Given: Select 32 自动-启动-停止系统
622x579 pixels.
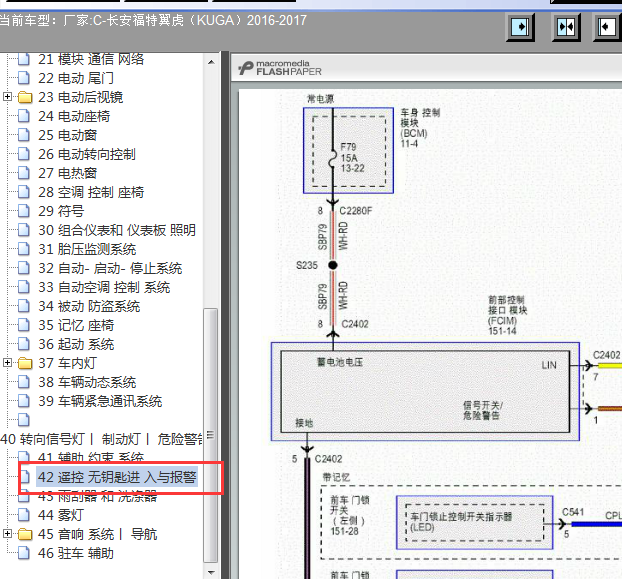Looking at the screenshot, I should [x=110, y=268].
